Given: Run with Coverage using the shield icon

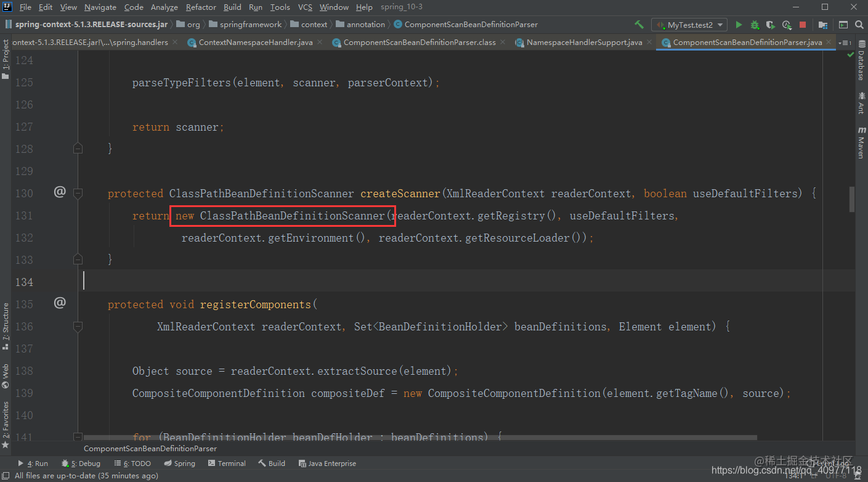Looking at the screenshot, I should point(770,25).
